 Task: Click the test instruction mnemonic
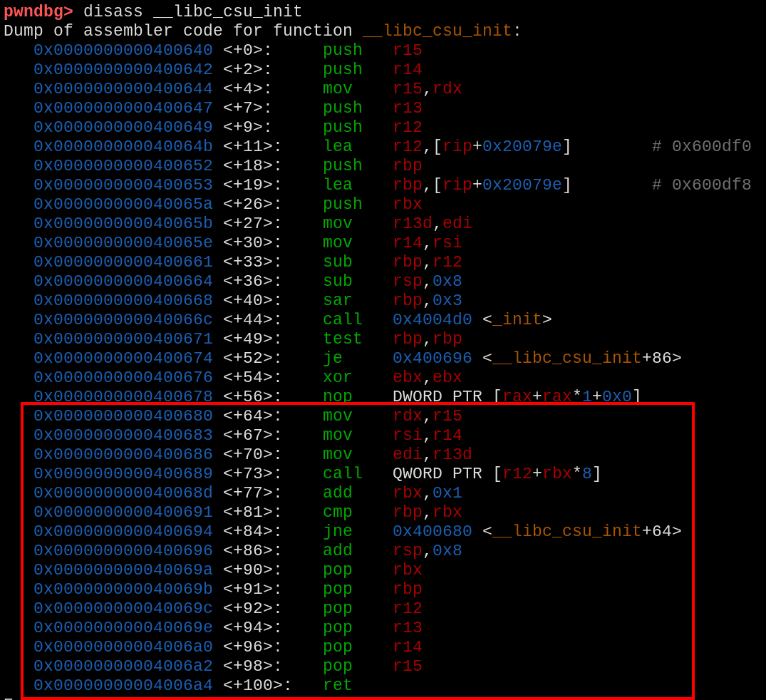coord(342,339)
